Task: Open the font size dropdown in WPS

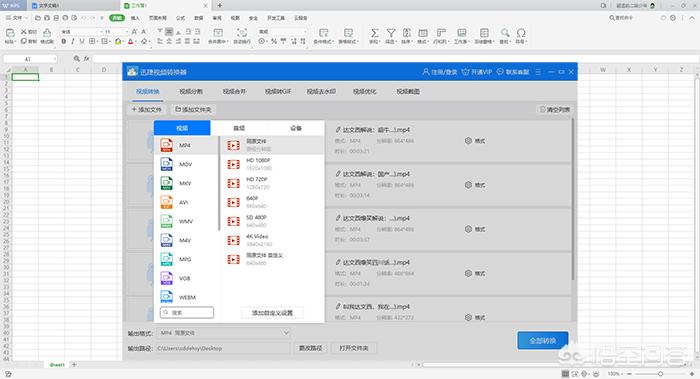Action: 127,32
